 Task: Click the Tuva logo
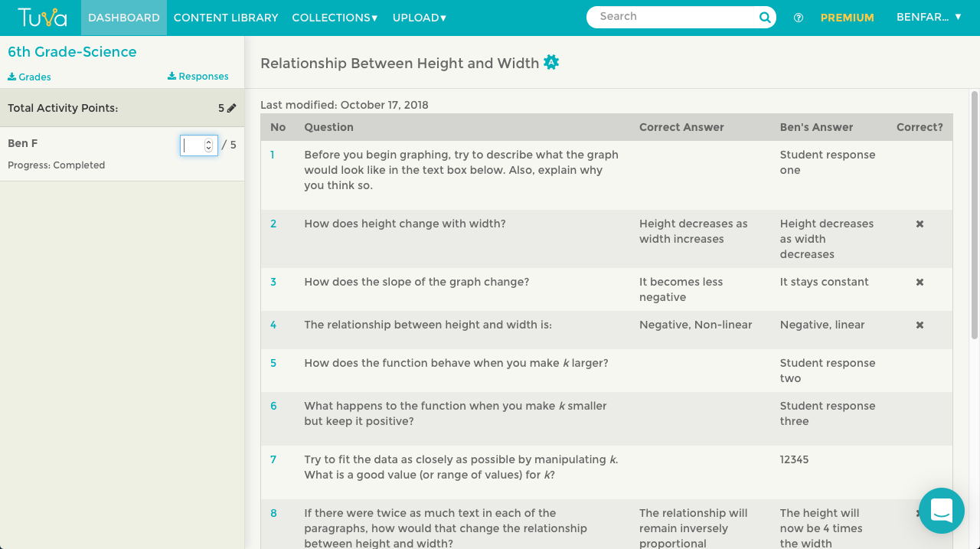click(43, 17)
